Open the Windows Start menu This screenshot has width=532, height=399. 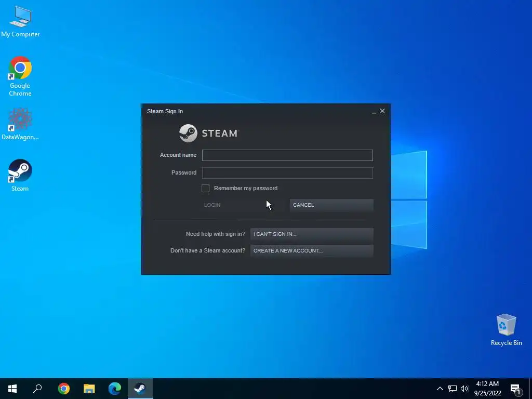12,389
